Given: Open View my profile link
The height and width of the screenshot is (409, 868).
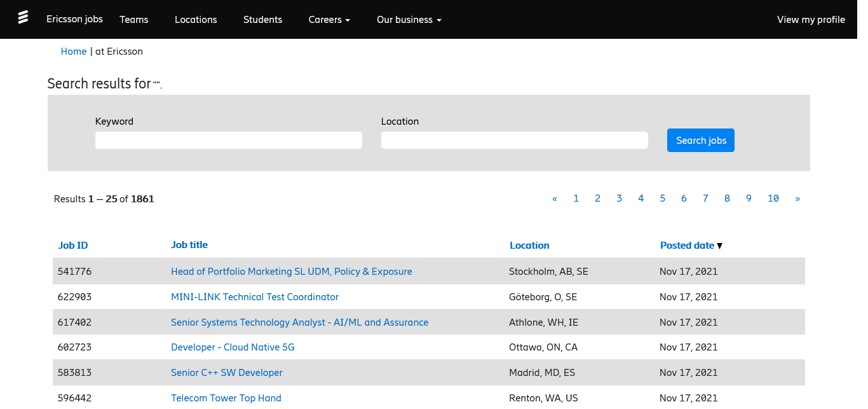Looking at the screenshot, I should [x=811, y=20].
